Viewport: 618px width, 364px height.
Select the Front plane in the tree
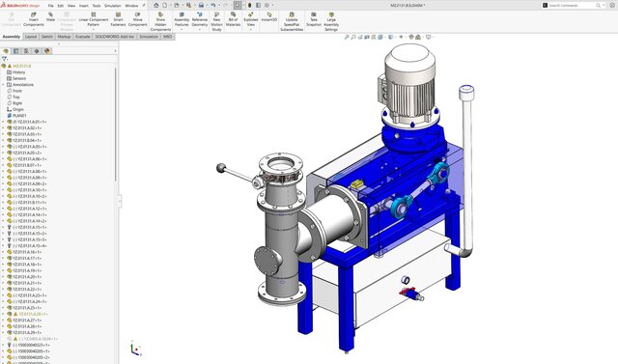coord(14,91)
